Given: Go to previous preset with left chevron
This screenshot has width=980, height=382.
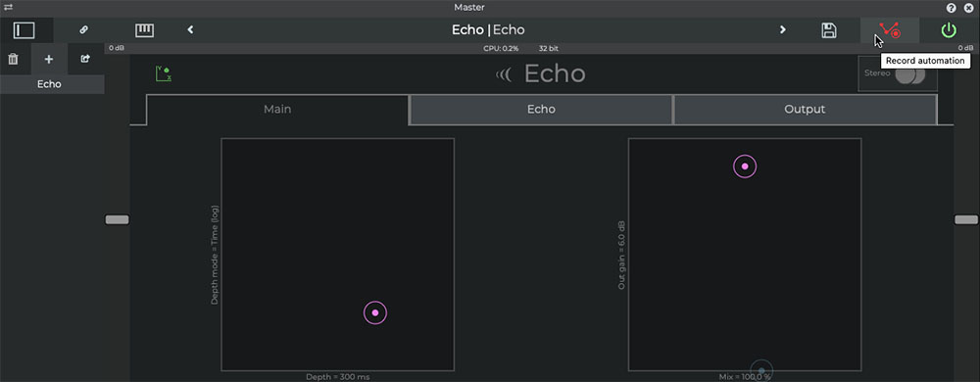Looking at the screenshot, I should point(191,29).
